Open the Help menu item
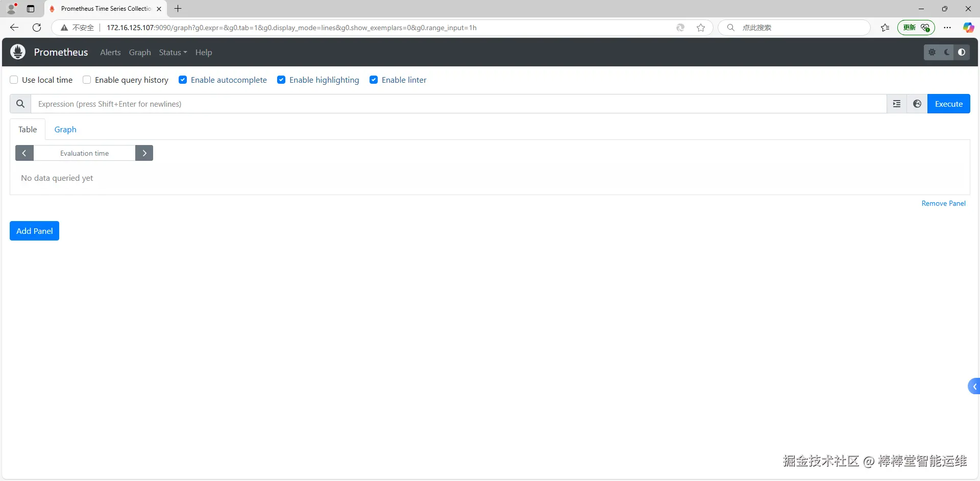This screenshot has height=481, width=980. click(204, 52)
